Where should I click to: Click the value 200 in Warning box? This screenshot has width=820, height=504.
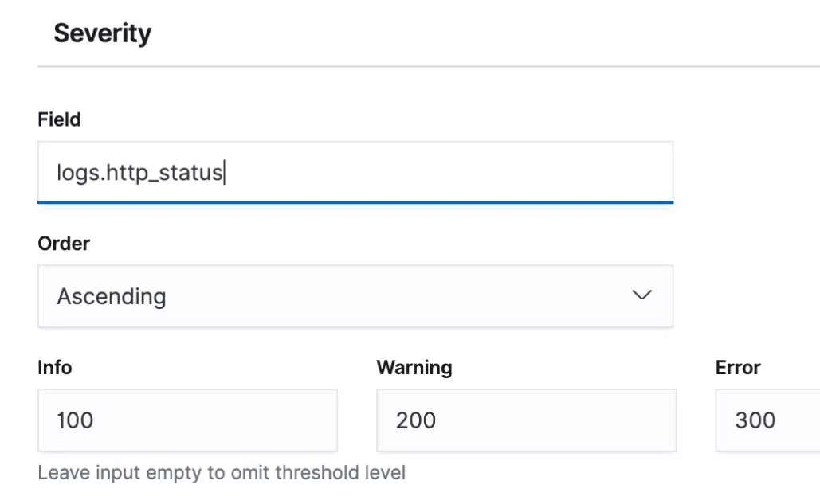coord(416,420)
